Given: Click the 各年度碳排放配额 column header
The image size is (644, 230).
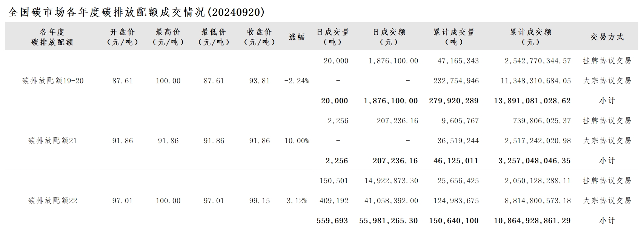Looking at the screenshot, I should point(52,37).
